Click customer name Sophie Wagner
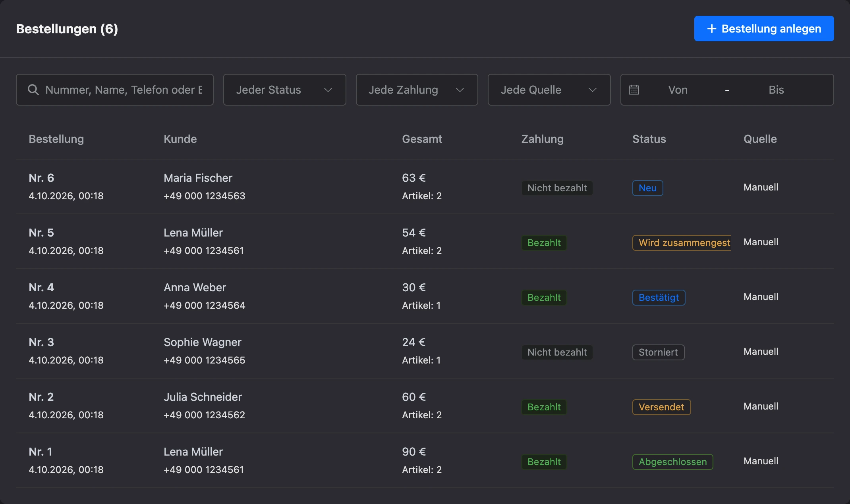The image size is (850, 504). [203, 342]
